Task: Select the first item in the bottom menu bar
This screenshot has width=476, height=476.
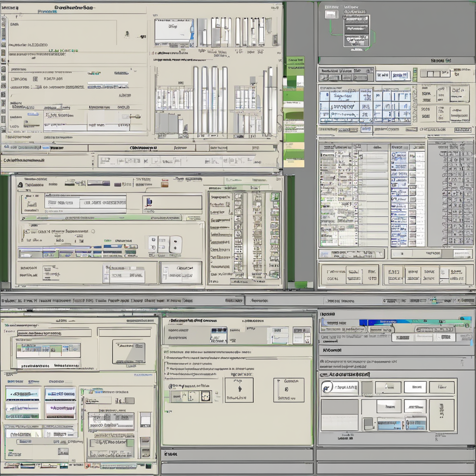Action: [8, 301]
